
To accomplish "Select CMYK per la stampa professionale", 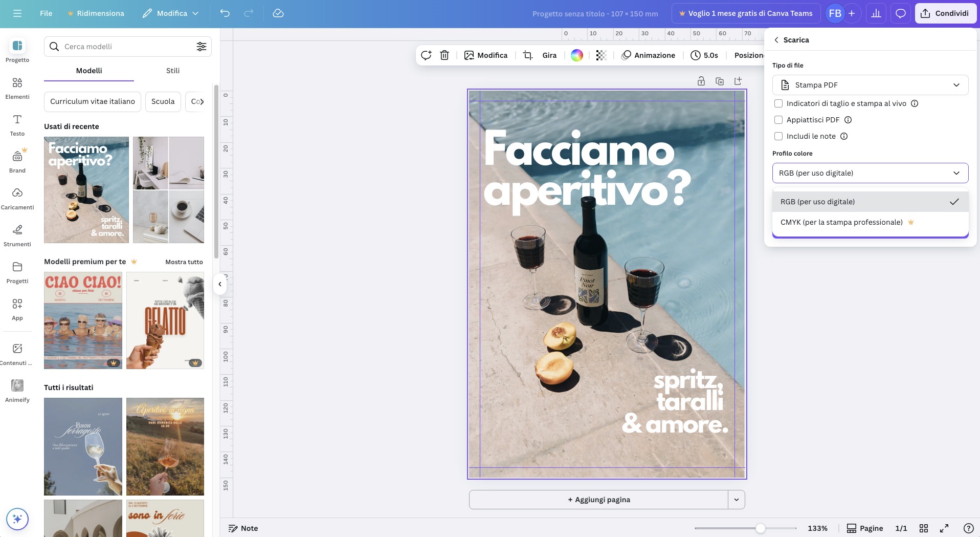I will [841, 222].
